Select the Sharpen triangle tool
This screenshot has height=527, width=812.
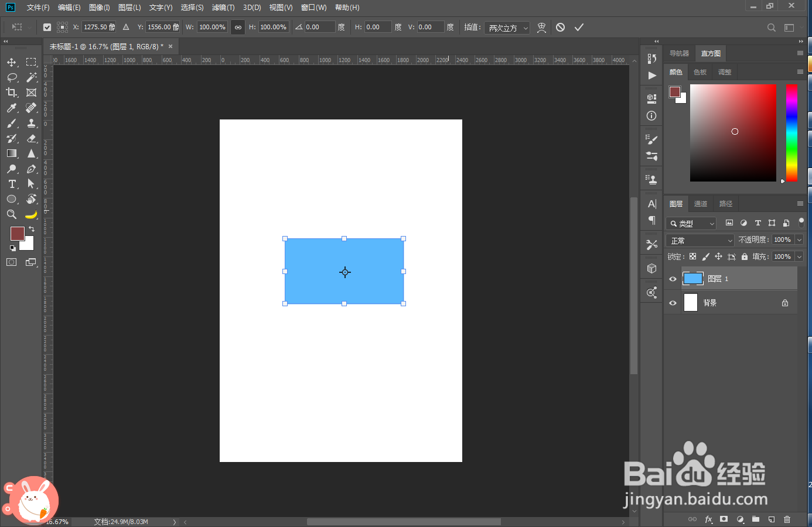(32, 153)
